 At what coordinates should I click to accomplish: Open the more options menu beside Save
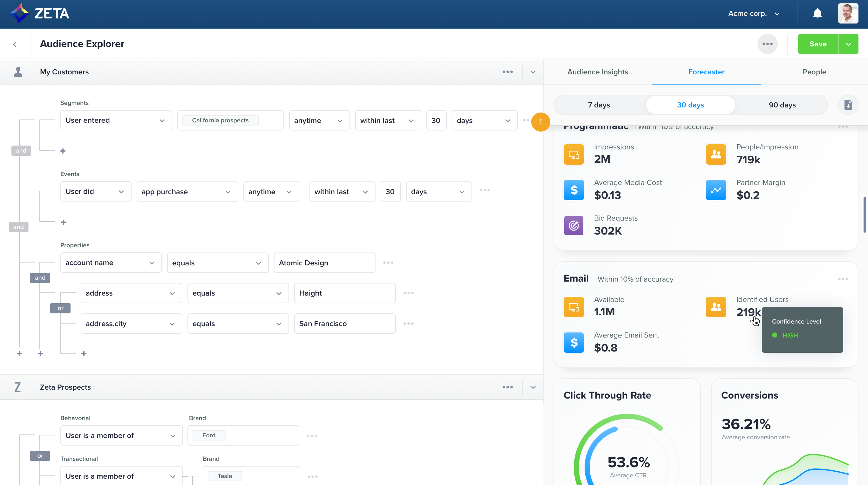767,44
